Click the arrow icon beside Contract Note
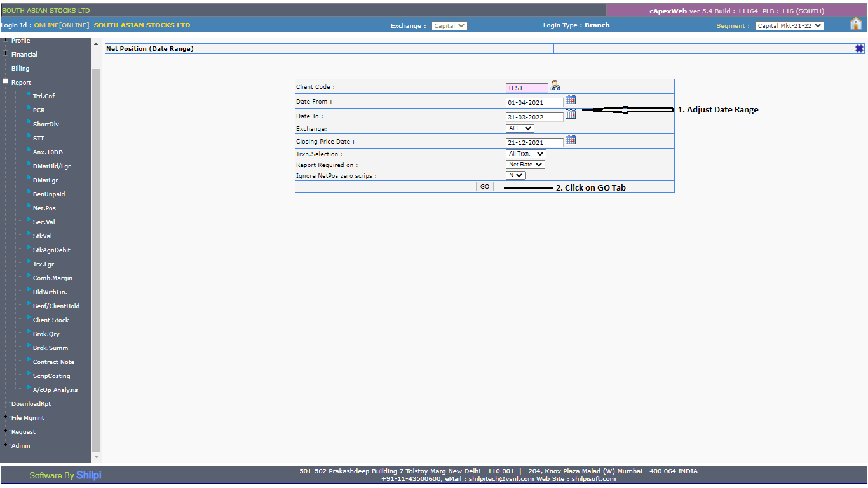Image resolution: width=868 pixels, height=488 pixels. 29,360
